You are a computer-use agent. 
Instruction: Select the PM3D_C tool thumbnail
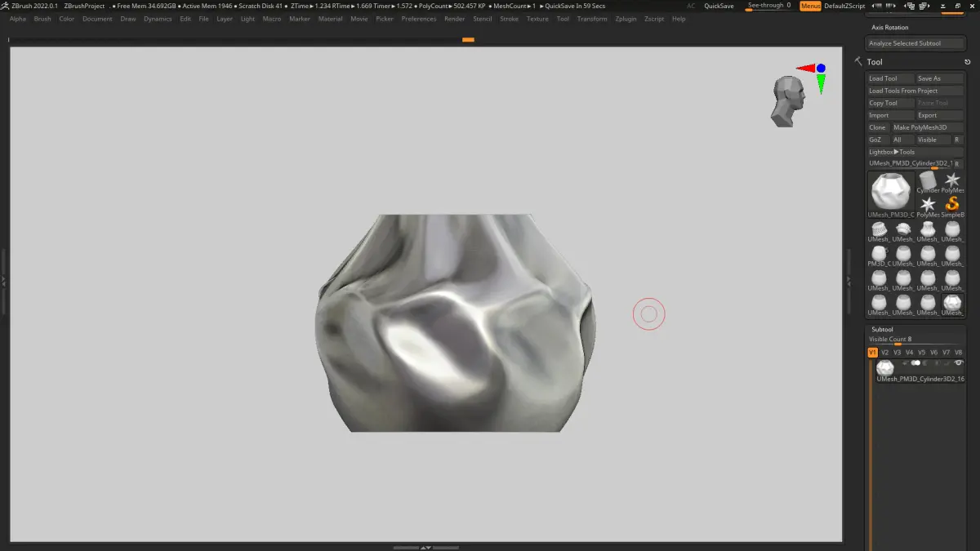click(879, 256)
